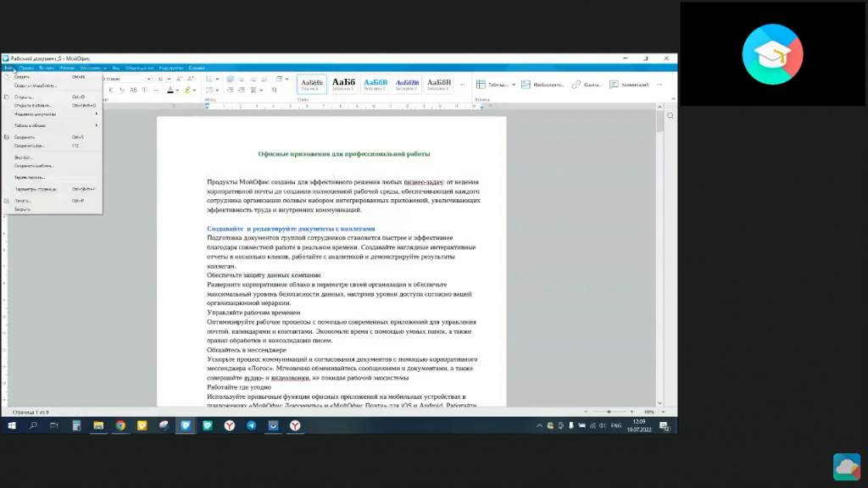
Task: Open the Справка menu in the menu bar
Action: 197,68
